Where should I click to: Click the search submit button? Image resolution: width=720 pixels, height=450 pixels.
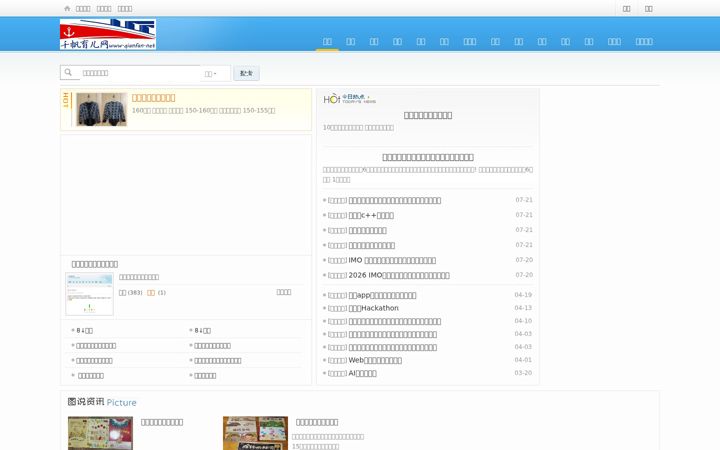coord(247,73)
